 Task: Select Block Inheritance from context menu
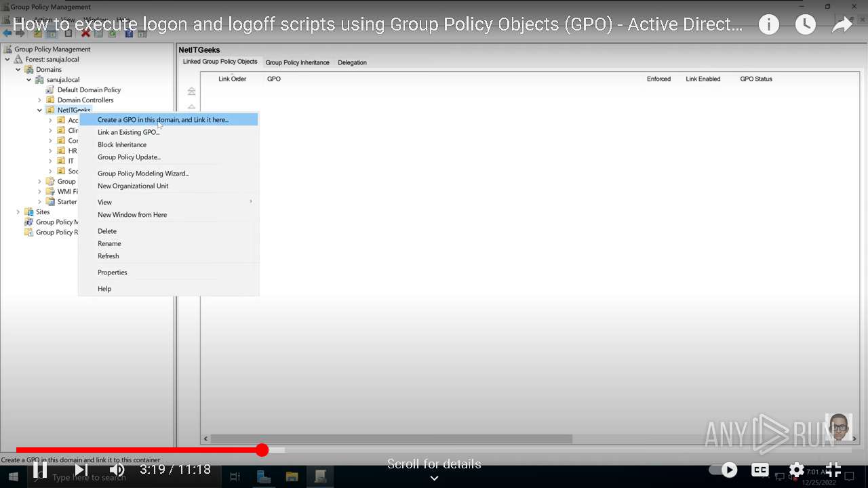(x=169, y=144)
